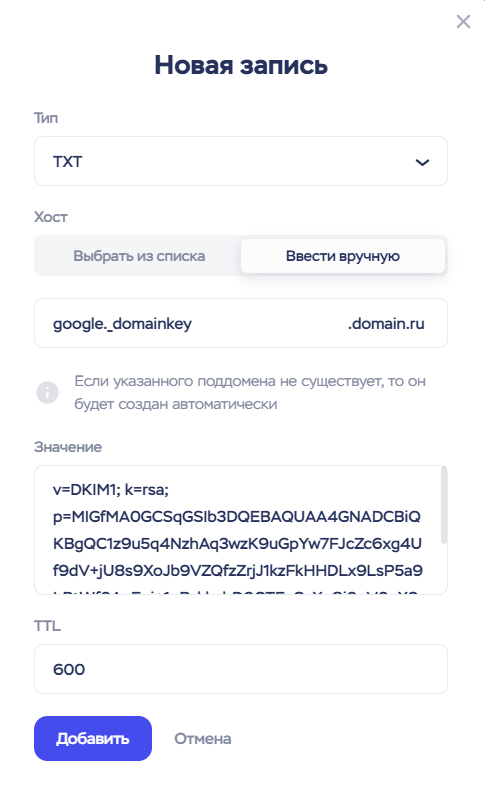
Task: Cancel with the Отмена link
Action: point(203,738)
